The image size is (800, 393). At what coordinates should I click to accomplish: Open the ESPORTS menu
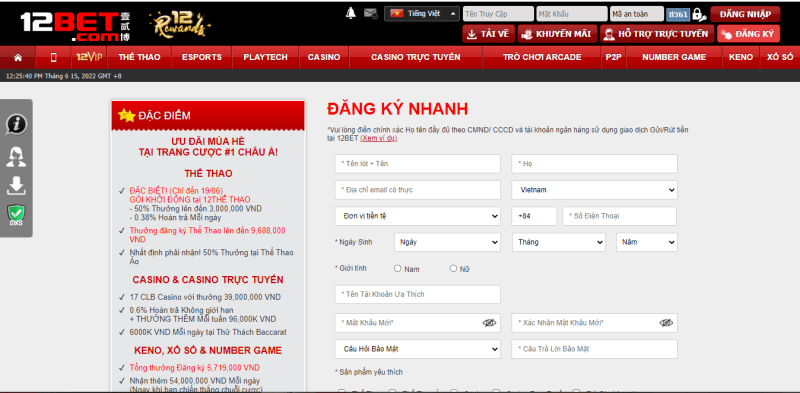202,57
